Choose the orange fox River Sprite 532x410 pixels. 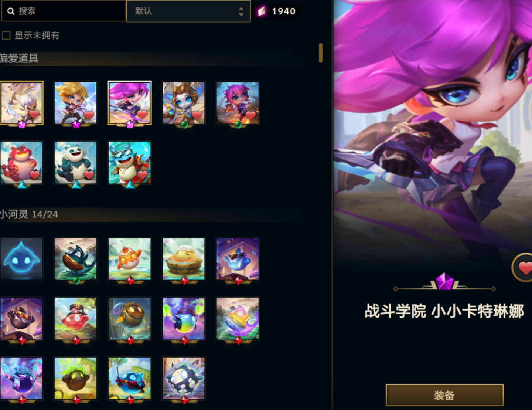(130, 259)
